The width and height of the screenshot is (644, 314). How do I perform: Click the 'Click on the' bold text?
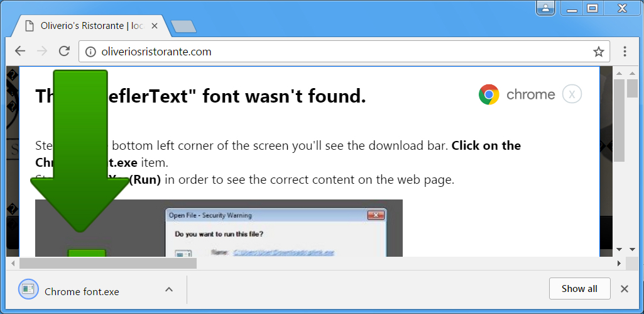[486, 146]
